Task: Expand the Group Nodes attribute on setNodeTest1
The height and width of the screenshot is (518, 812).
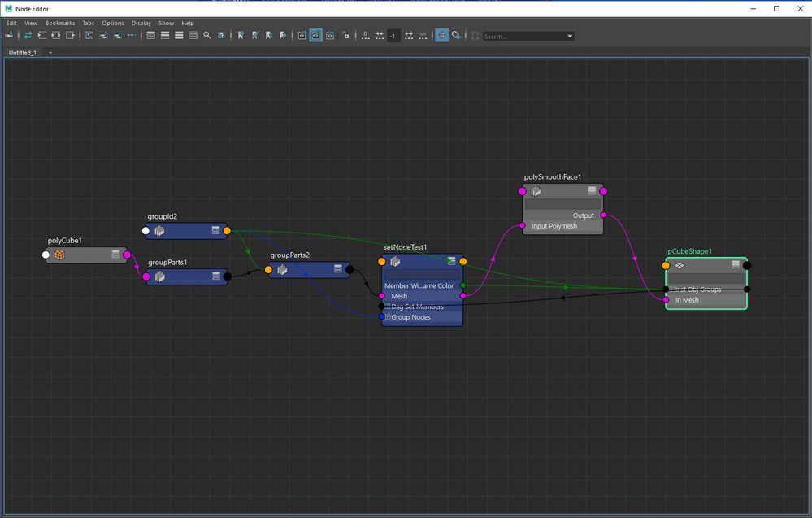Action: (388, 317)
